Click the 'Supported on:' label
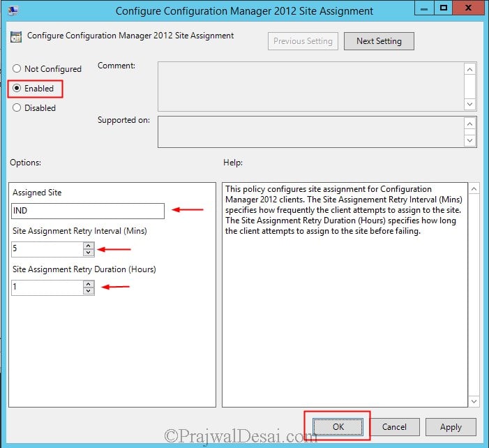The width and height of the screenshot is (489, 448). (123, 120)
